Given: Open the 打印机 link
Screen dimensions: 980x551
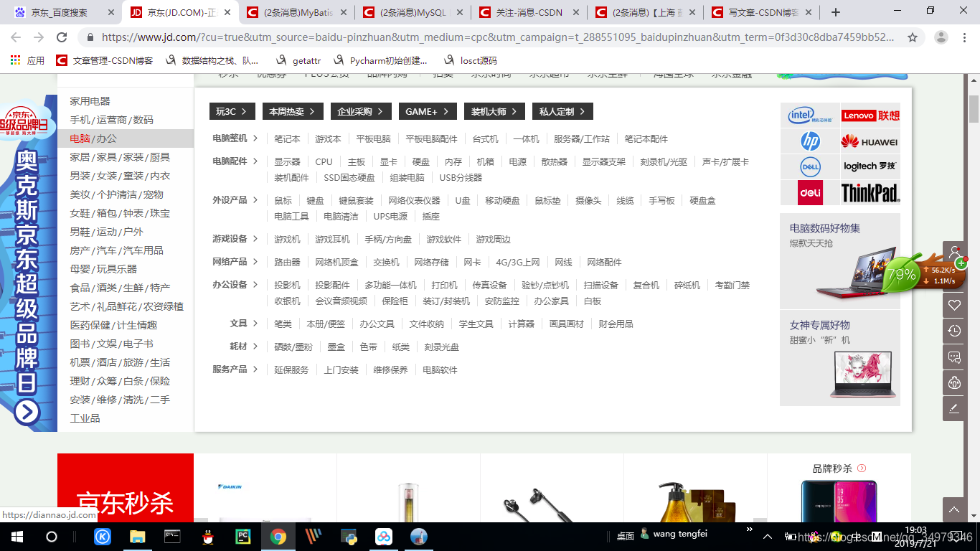Looking at the screenshot, I should (444, 285).
